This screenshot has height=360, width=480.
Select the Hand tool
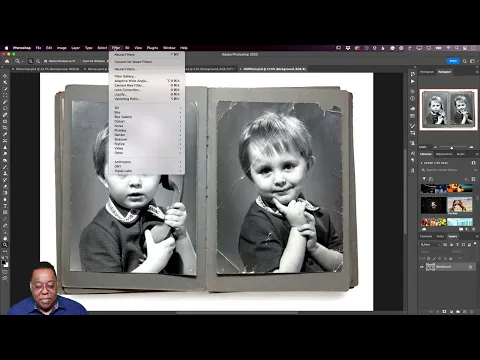point(5,238)
